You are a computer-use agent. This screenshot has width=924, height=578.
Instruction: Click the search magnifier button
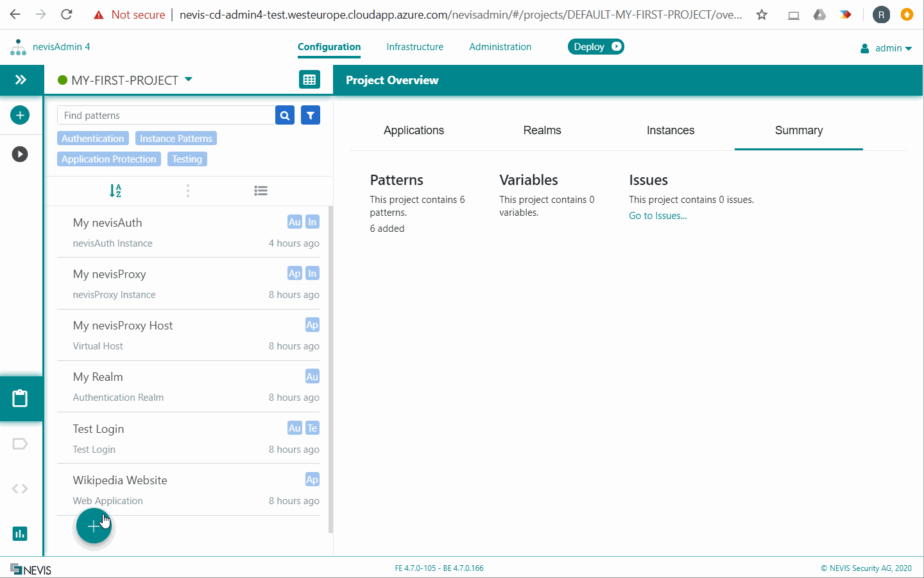tap(285, 116)
